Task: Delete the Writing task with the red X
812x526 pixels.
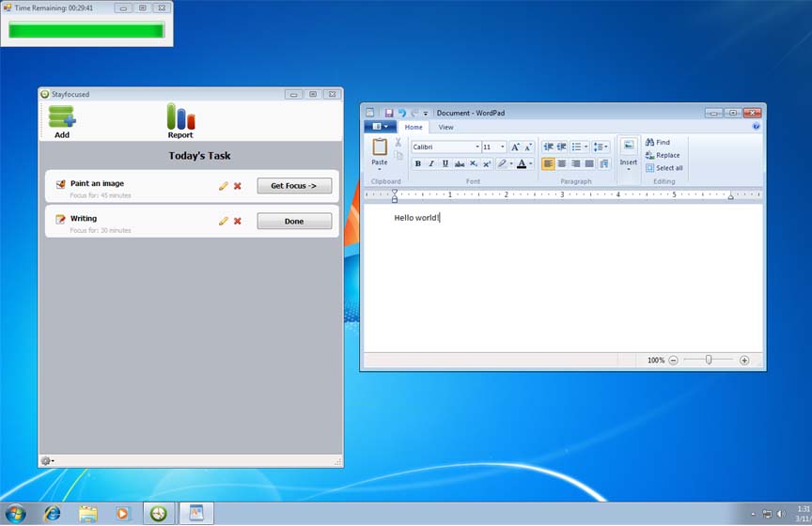Action: coord(238,221)
